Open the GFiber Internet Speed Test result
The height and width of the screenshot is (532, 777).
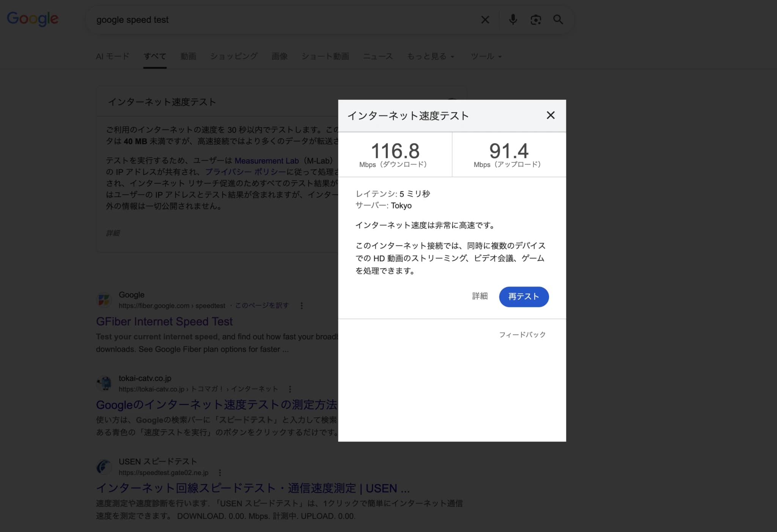(x=164, y=322)
